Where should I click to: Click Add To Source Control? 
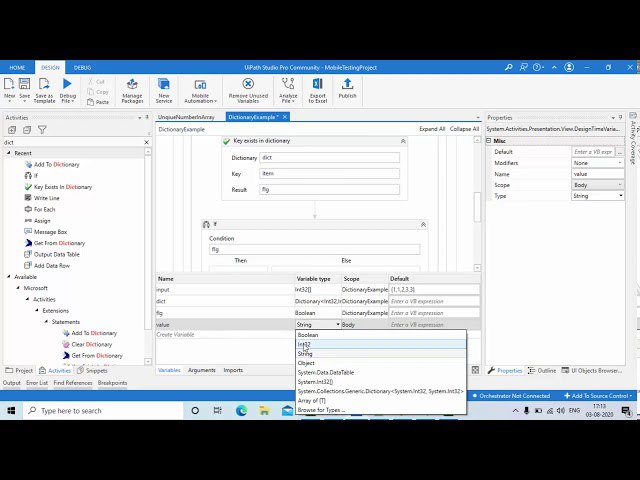pos(598,396)
